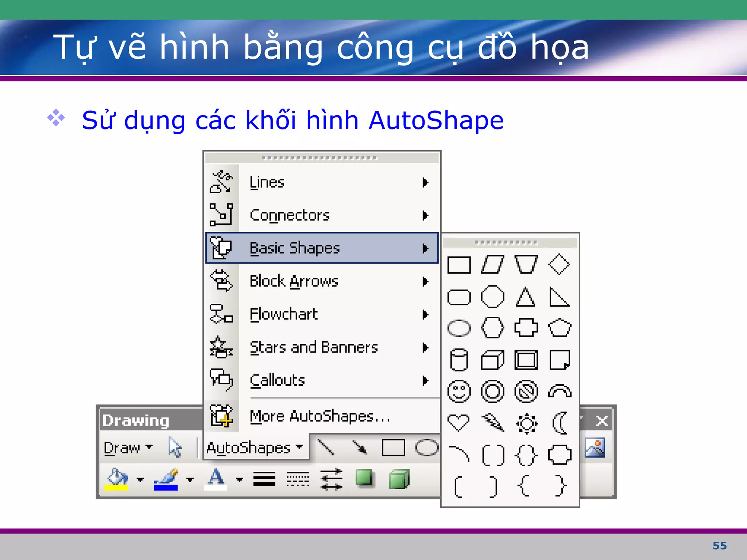Image resolution: width=747 pixels, height=560 pixels.
Task: Select the Line drawing tool
Action: click(325, 447)
